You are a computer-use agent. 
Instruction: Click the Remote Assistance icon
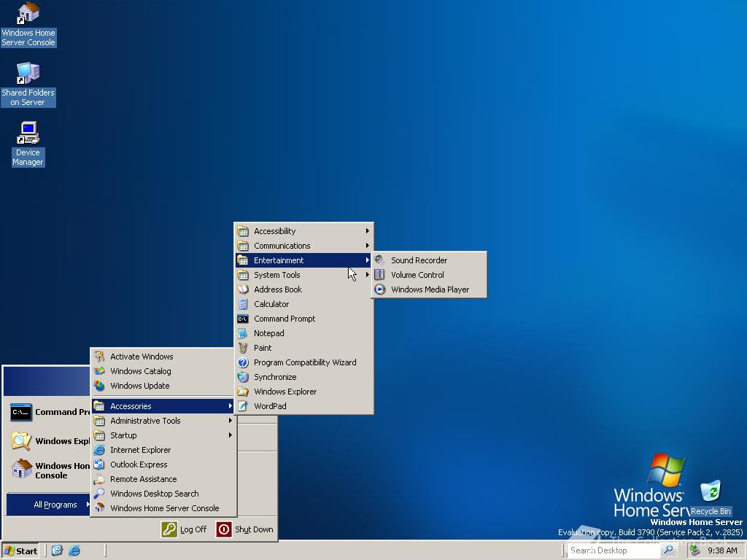(99, 479)
